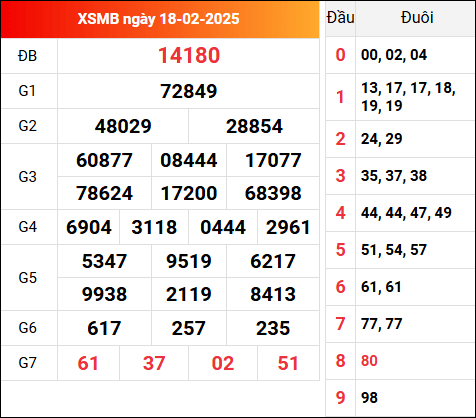This screenshot has height=418, width=476.
Task: Click the Đuôi values 00, 02, 04
Action: point(394,55)
